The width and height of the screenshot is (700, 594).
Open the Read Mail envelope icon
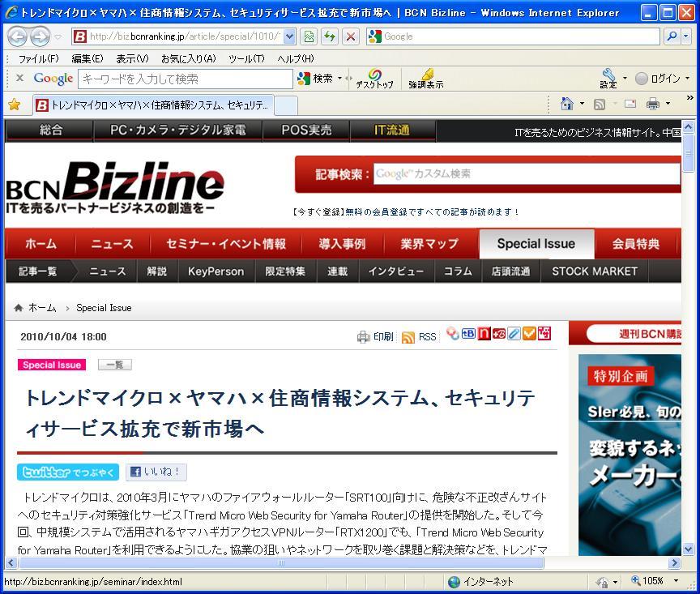(630, 104)
